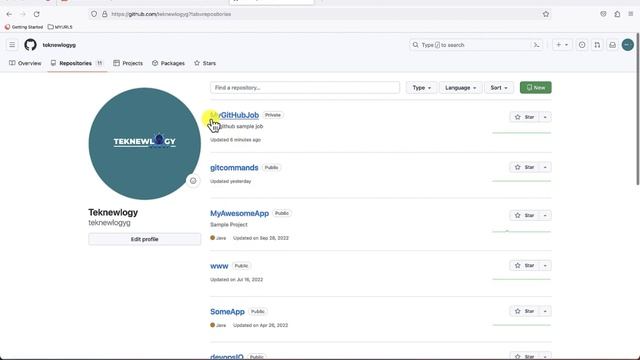Go to the GitHub homepage via the Octocat logo
Image resolution: width=640 pixels, height=360 pixels.
[x=30, y=44]
